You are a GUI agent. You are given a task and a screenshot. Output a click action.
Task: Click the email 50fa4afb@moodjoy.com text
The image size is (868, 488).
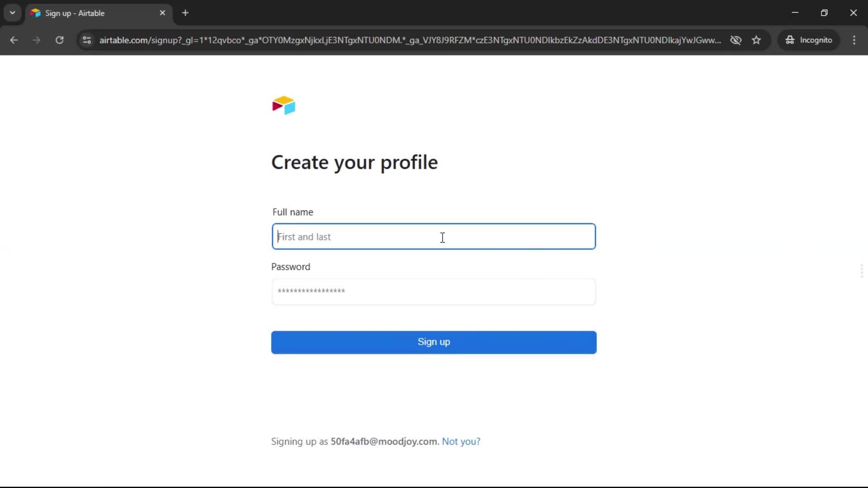pos(384,441)
